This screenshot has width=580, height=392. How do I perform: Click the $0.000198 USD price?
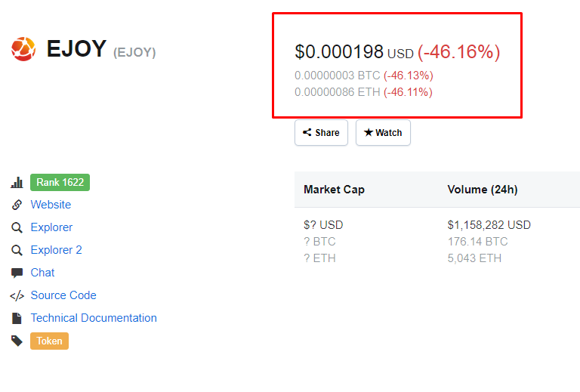(x=354, y=52)
